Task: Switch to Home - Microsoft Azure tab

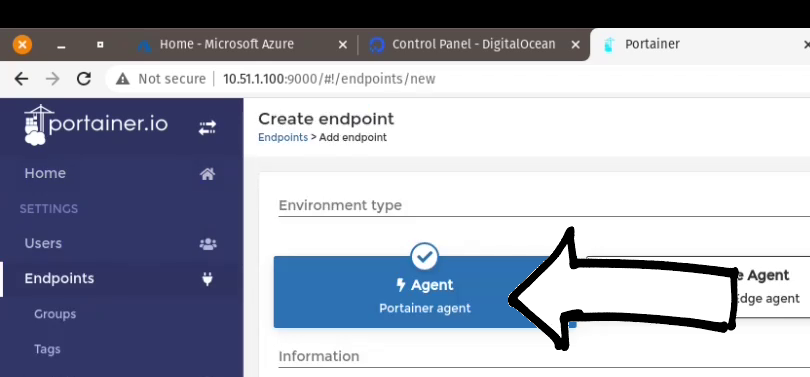Action: click(226, 44)
